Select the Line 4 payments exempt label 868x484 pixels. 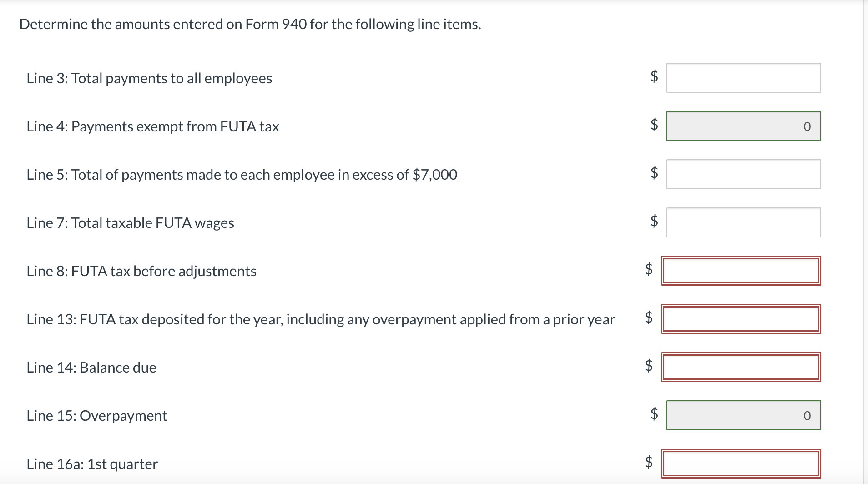152,126
